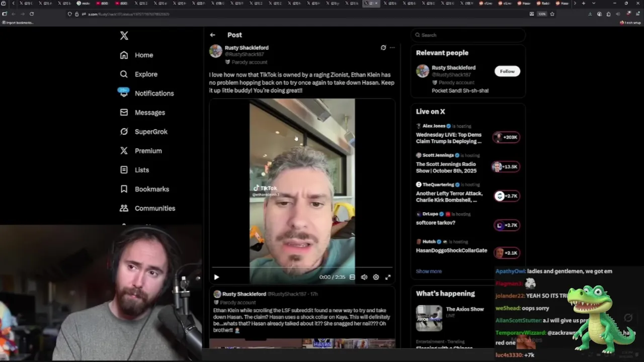The height and width of the screenshot is (362, 644).
Task: Open DrLupo softcore tarkov broadcast
Action: [x=436, y=223]
